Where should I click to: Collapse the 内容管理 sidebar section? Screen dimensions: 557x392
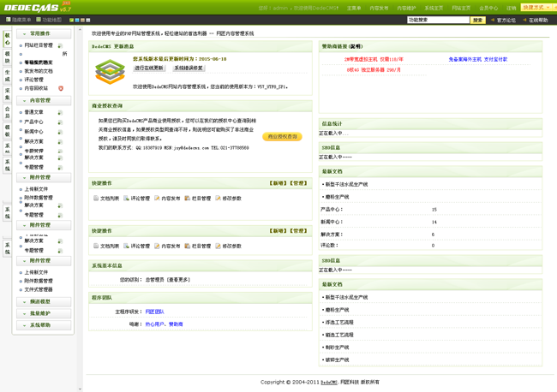click(44, 101)
